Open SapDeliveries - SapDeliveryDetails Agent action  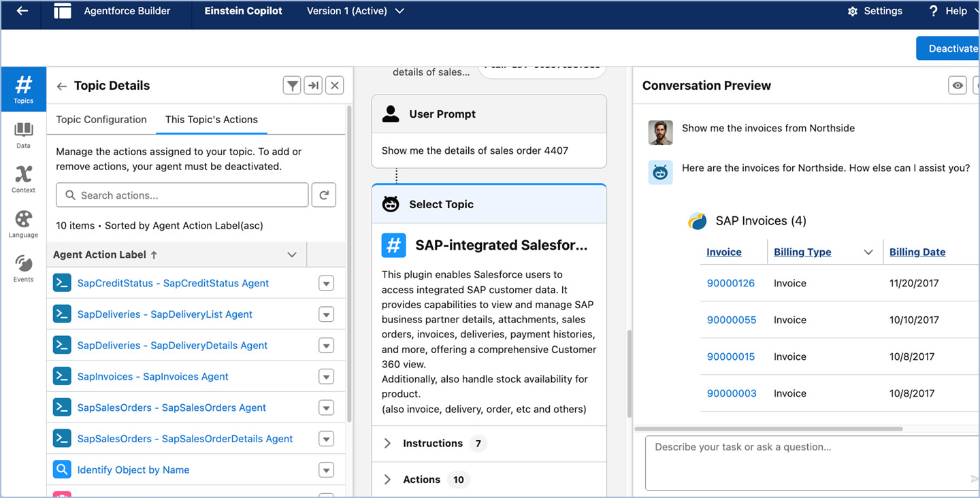(x=172, y=346)
